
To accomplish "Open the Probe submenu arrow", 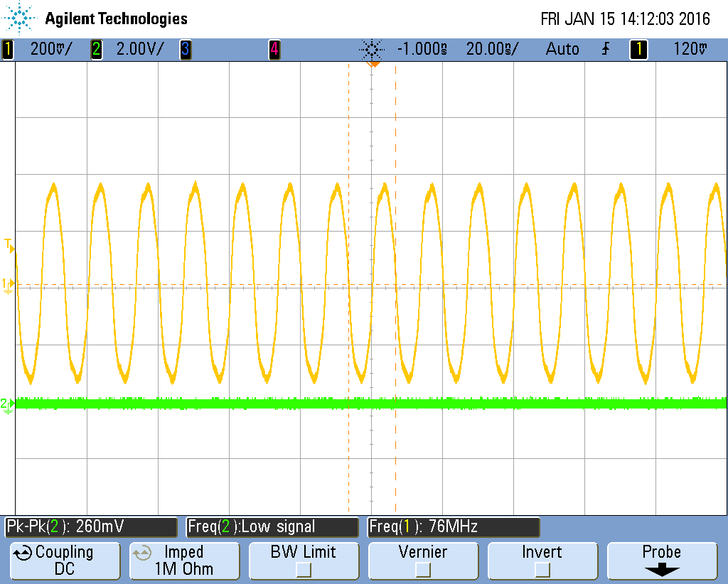I will click(x=662, y=570).
